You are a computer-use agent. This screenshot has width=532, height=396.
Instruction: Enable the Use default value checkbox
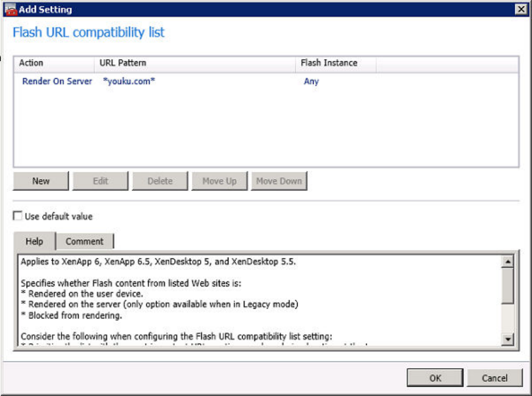17,216
